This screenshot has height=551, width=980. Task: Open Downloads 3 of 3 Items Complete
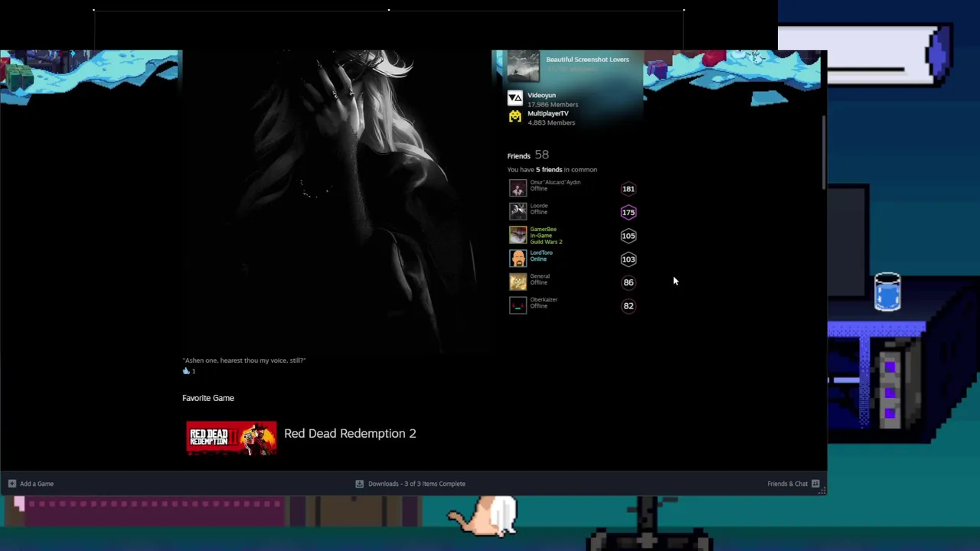pyautogui.click(x=416, y=484)
